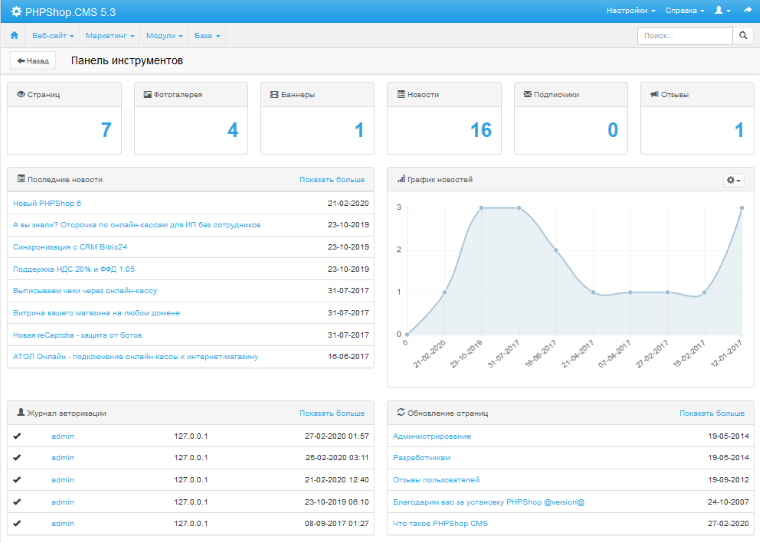The height and width of the screenshot is (543, 760).
Task: Show more in Последние новости panel
Action: 332,179
